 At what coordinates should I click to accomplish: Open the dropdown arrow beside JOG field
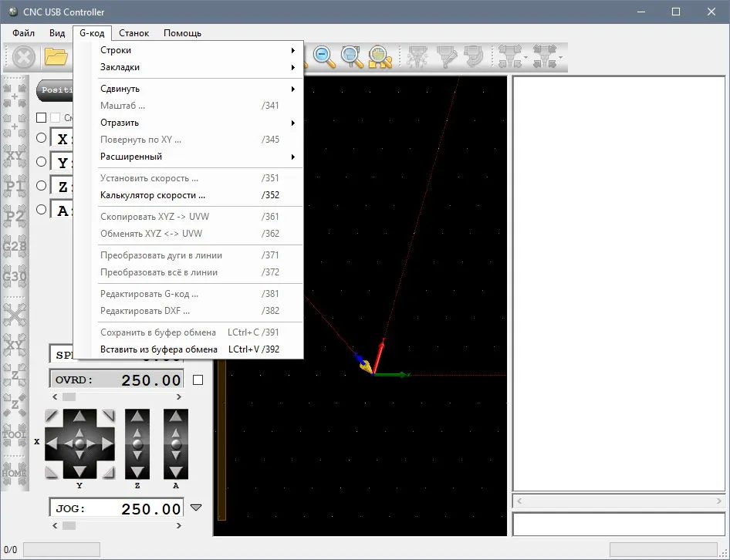[x=196, y=508]
